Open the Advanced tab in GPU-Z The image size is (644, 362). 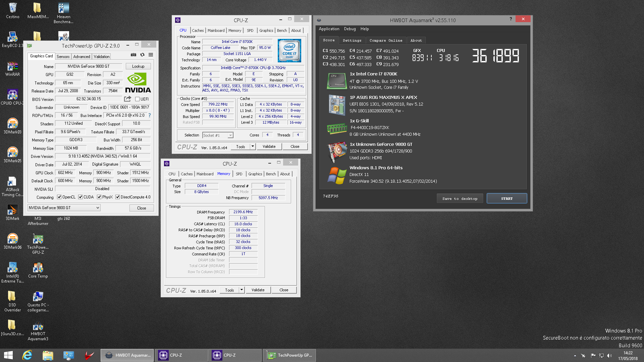click(x=82, y=57)
